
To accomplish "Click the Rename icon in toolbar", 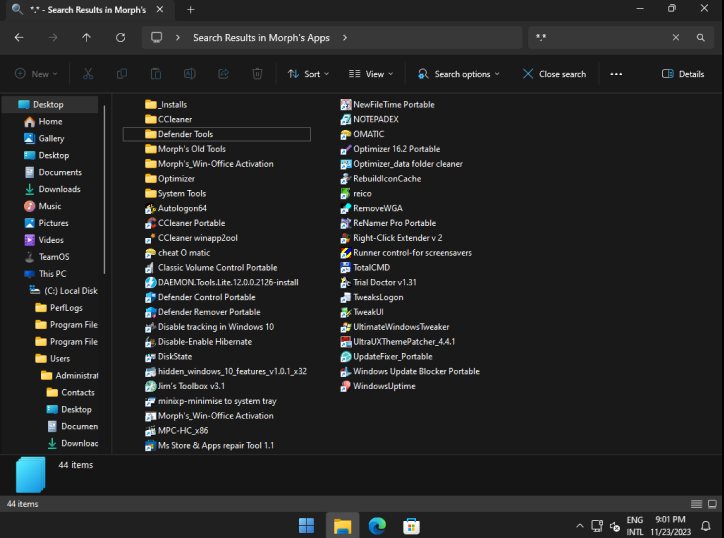I will click(x=190, y=74).
